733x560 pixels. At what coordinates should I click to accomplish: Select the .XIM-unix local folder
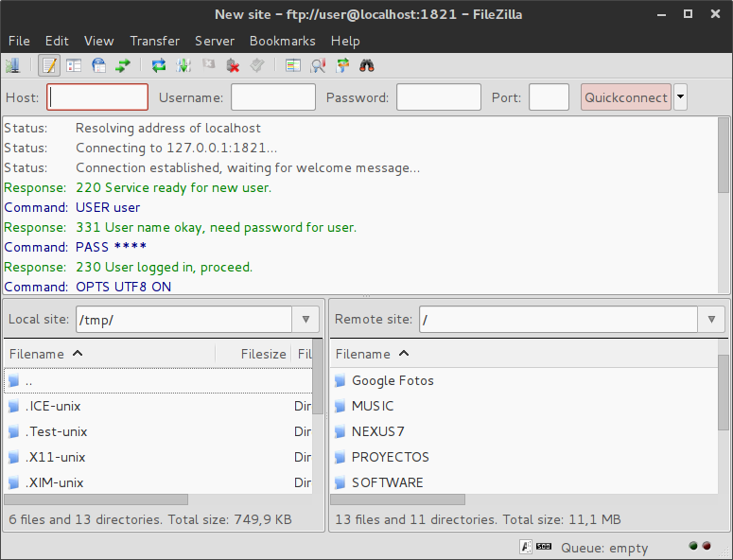click(158, 481)
